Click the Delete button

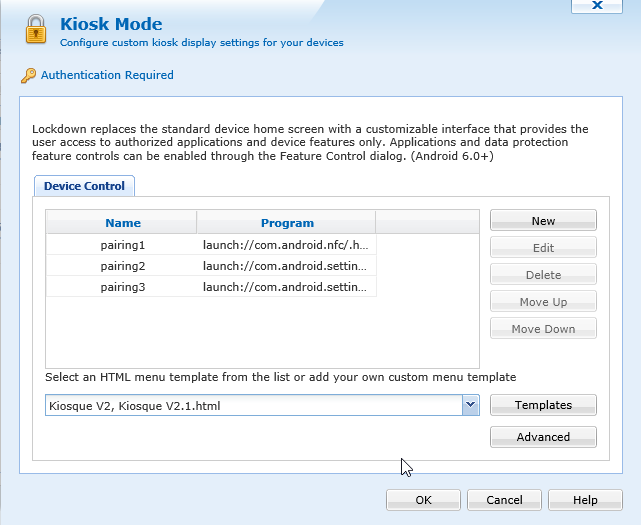[543, 275]
